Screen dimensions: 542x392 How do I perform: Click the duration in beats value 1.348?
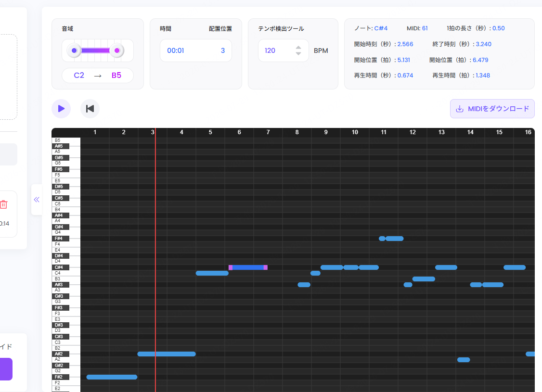click(483, 76)
